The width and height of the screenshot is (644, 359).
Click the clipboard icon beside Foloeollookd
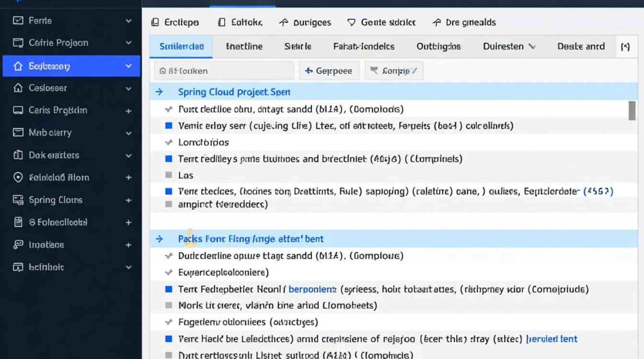click(18, 222)
